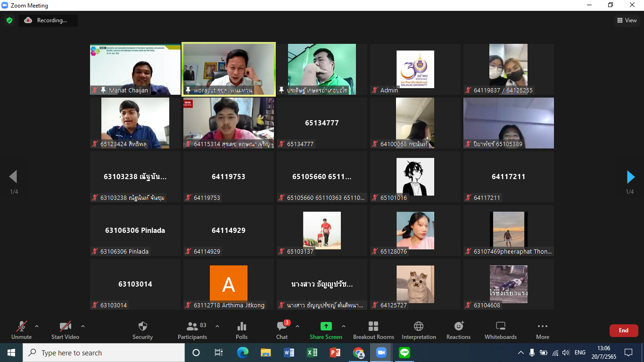Click the green encryption shield icon

(9, 20)
